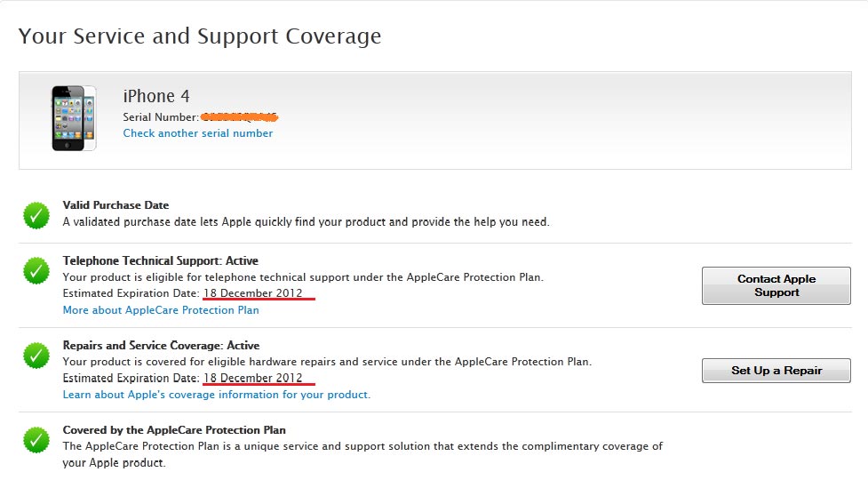Click the Your Service and Support Coverage title
Viewport: 868px width, 480px height.
[x=200, y=36]
